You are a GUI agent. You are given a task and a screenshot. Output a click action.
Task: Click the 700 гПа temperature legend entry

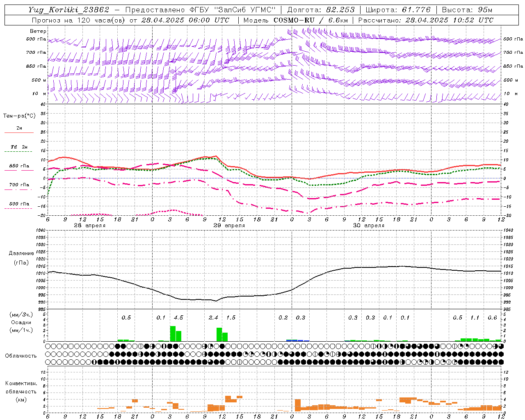coord(19,185)
